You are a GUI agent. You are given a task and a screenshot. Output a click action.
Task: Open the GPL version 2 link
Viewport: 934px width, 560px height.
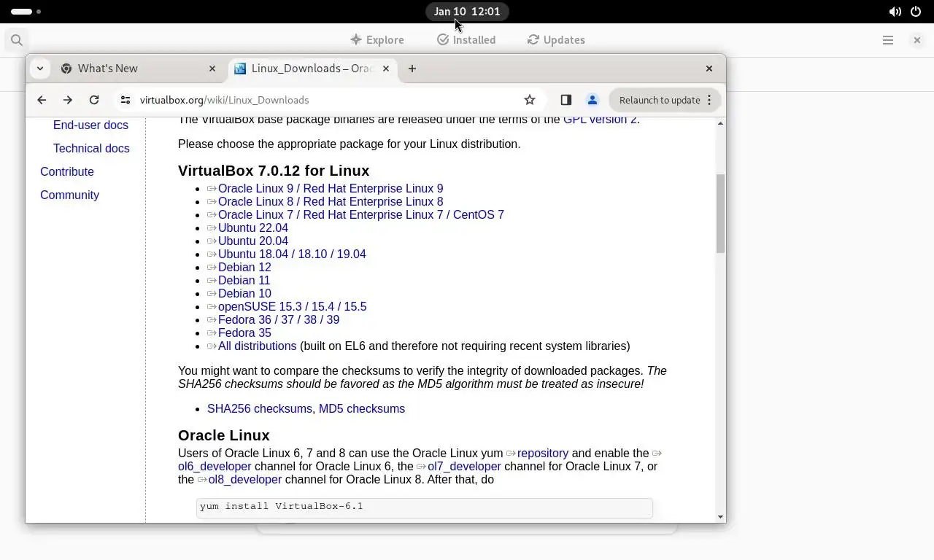click(601, 120)
